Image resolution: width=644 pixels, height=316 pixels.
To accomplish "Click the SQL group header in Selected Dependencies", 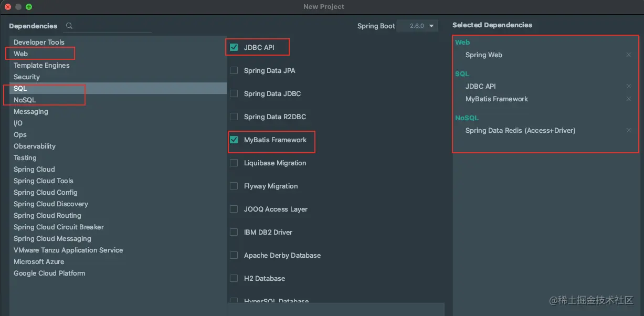I will 462,73.
